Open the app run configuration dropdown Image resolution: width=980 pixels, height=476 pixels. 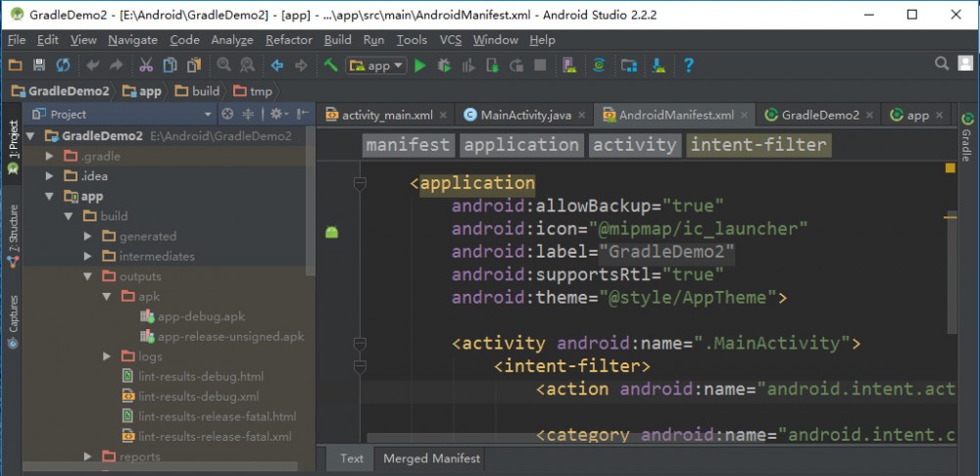pyautogui.click(x=376, y=66)
